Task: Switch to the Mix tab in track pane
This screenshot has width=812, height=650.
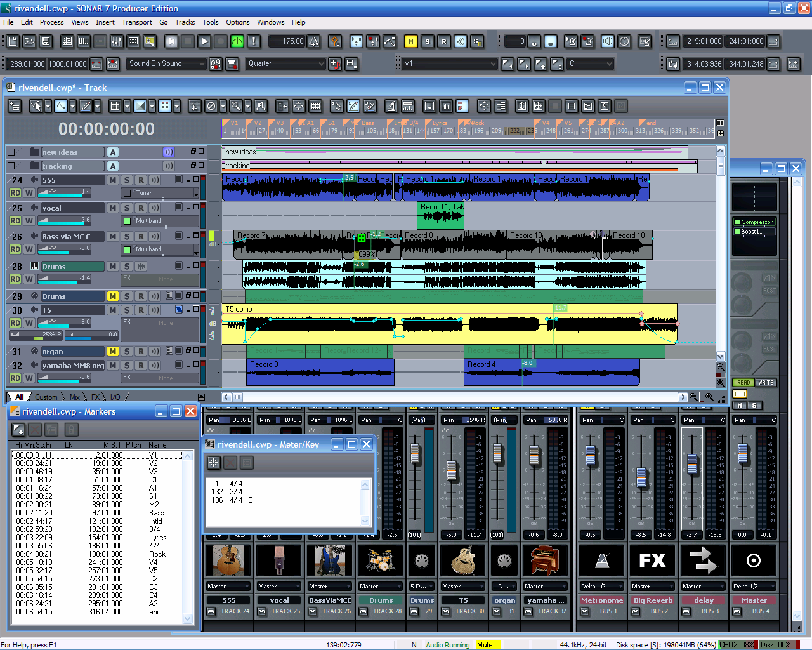Action: [75, 397]
